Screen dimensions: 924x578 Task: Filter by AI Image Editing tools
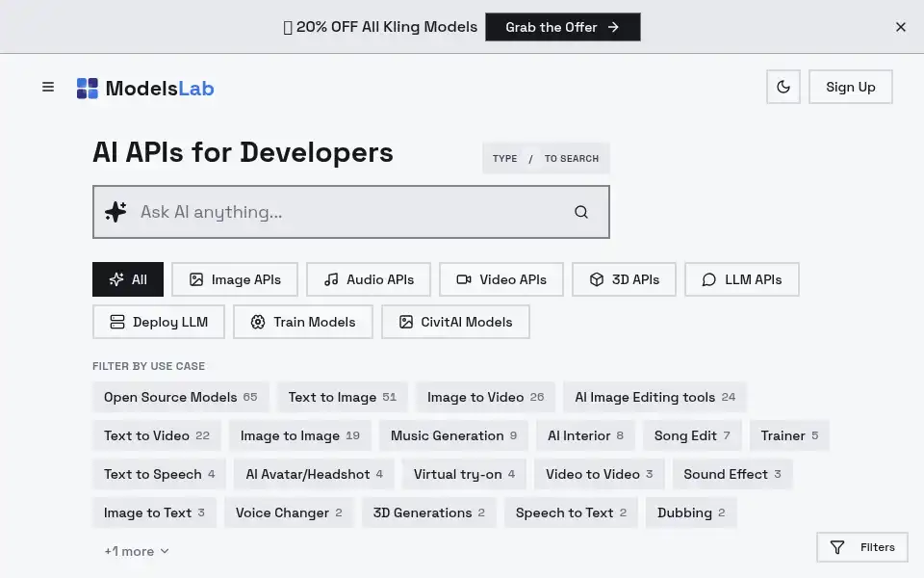click(654, 397)
